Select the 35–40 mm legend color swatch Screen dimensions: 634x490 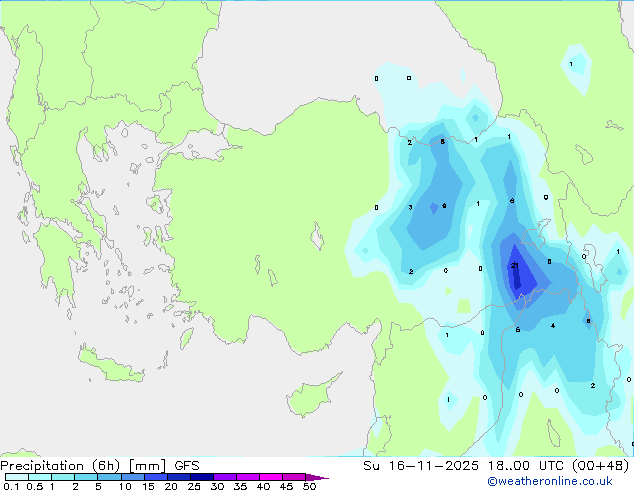tap(247, 477)
